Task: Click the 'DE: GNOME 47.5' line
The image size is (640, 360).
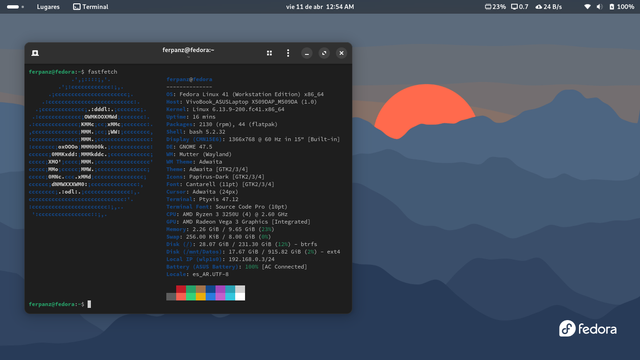Action: 189,147
